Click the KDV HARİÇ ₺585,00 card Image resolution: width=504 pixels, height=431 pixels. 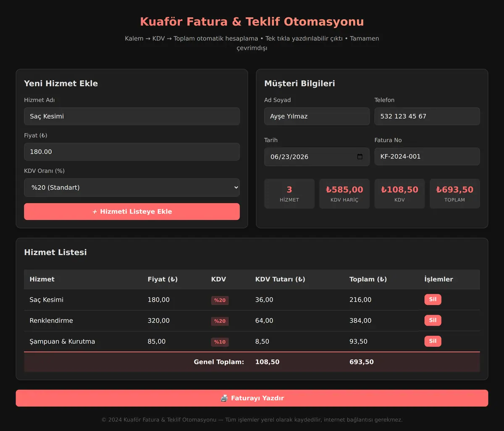pyautogui.click(x=344, y=194)
